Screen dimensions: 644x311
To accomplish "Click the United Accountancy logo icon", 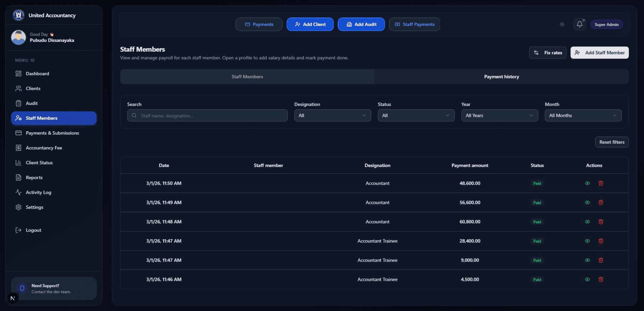I will coord(18,15).
